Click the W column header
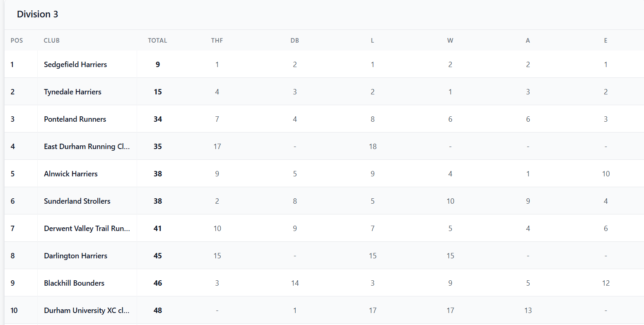The width and height of the screenshot is (644, 325). pyautogui.click(x=450, y=41)
